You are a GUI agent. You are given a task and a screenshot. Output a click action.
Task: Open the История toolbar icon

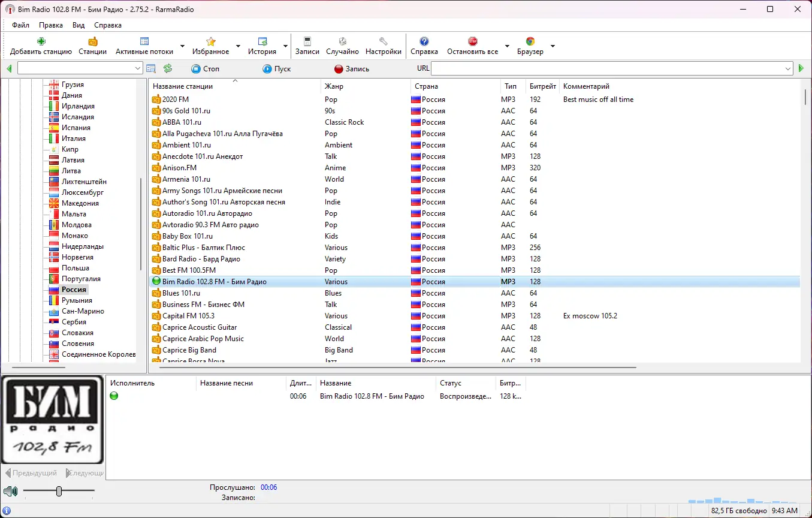(x=262, y=41)
